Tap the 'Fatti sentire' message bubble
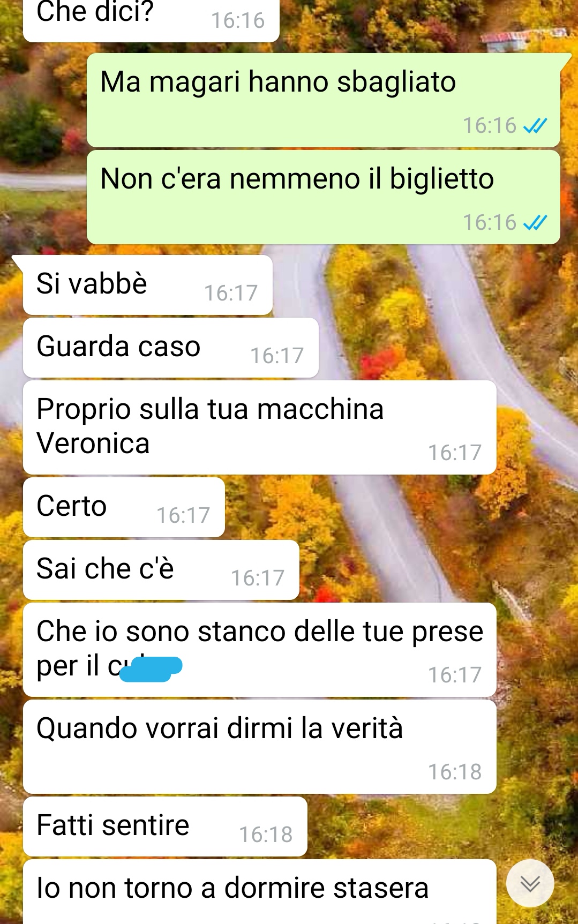This screenshot has height=924, width=578. point(165,826)
